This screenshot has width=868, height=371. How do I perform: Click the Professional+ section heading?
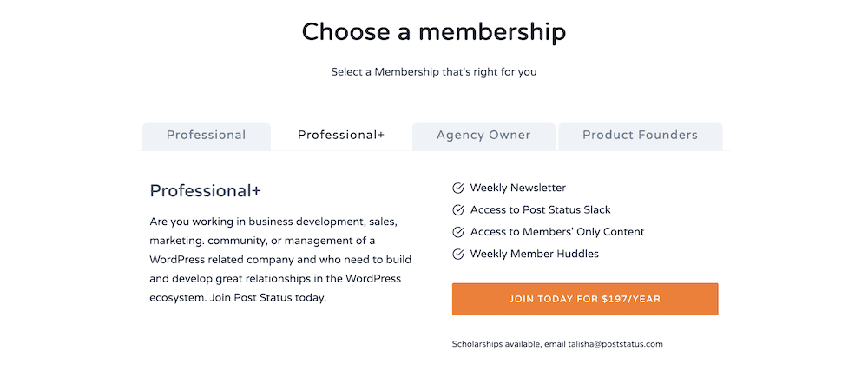[206, 191]
